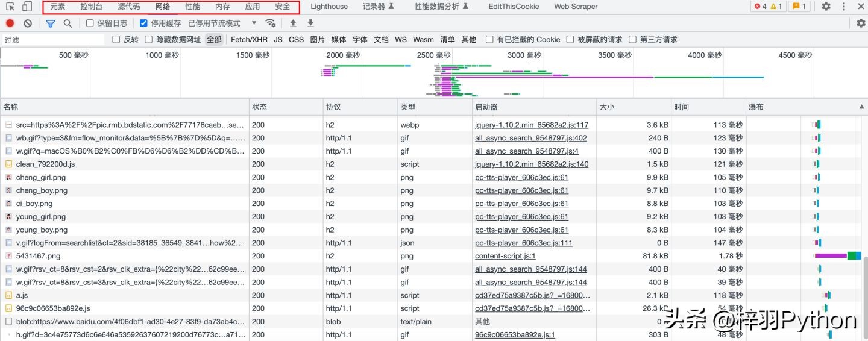Switch to the 内存 tab
This screenshot has width=868, height=341.
(222, 7)
